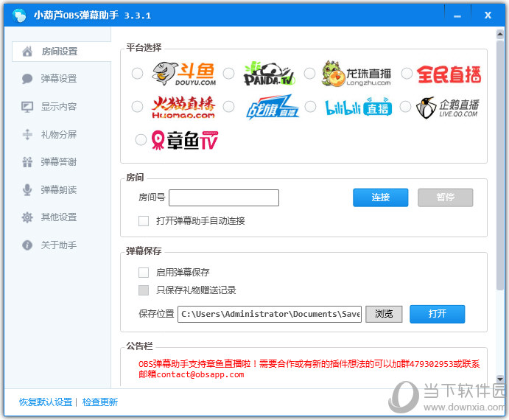The width and height of the screenshot is (509, 420).
Task: Click the 保存位置 path field
Action: (x=270, y=314)
